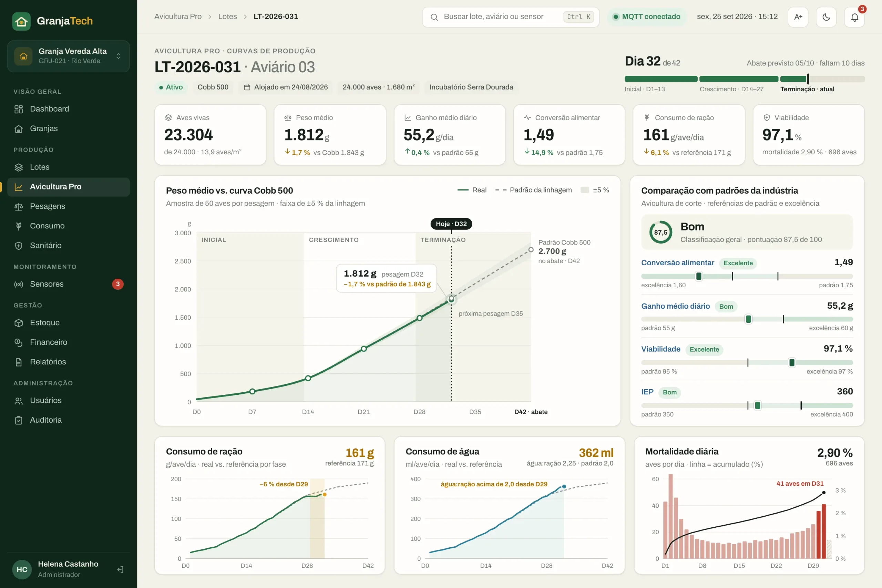Click Conversão alimentar link in comparison panel
Viewport: 882px width, 588px height.
677,263
